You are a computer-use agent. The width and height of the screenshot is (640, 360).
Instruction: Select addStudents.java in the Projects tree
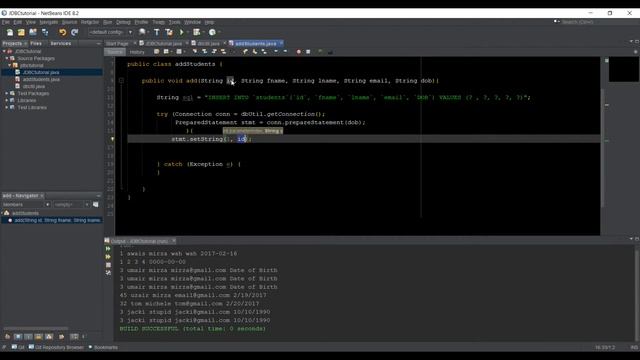pos(41,79)
